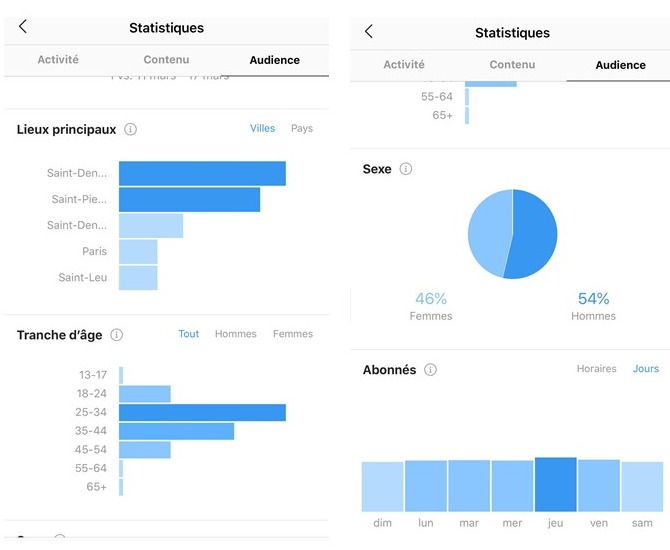Image resolution: width=670 pixels, height=550 pixels.
Task: Switch to Activité tab on right screen
Action: click(x=404, y=65)
